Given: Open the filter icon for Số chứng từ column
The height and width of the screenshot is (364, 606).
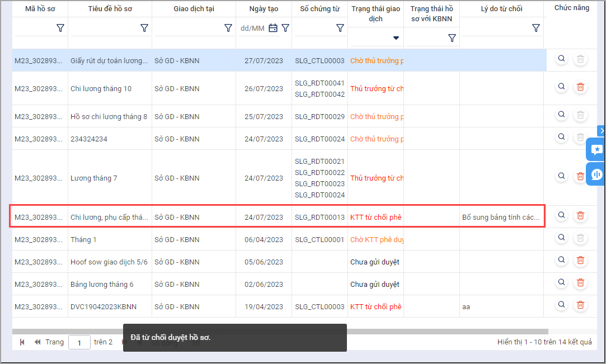Looking at the screenshot, I should point(340,28).
